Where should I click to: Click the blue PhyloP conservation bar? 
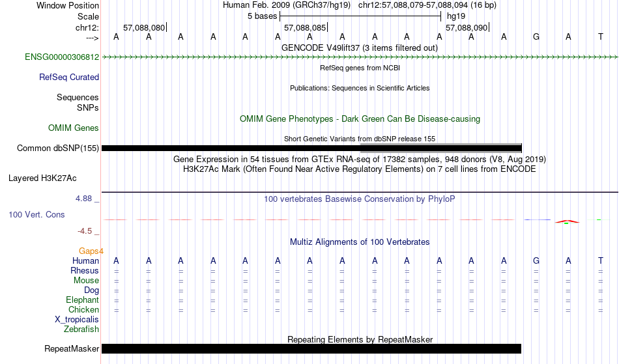click(x=537, y=219)
